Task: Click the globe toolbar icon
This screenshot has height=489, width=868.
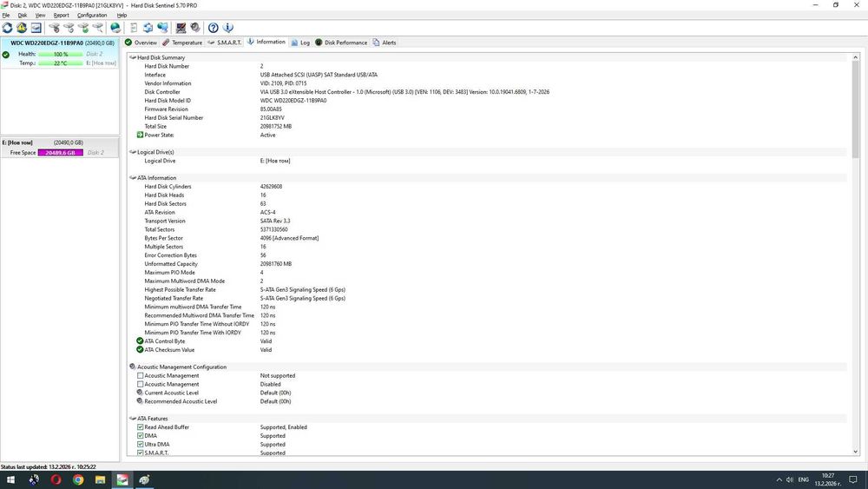Action: point(115,28)
